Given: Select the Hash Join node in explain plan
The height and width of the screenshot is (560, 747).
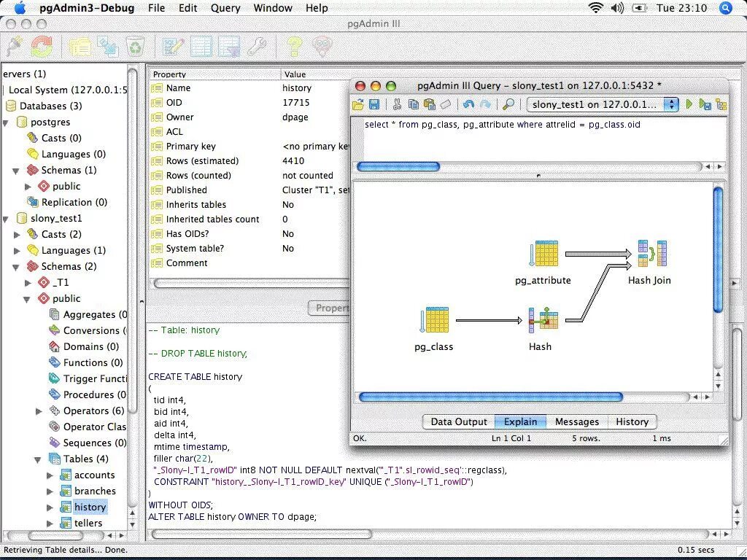Looking at the screenshot, I should tap(652, 253).
